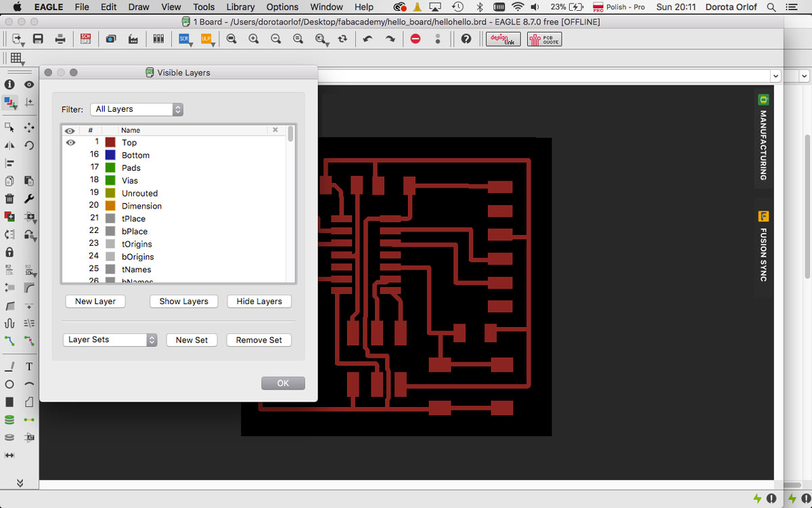Image resolution: width=812 pixels, height=508 pixels.
Task: Open the command line history dropdown
Action: [x=775, y=76]
